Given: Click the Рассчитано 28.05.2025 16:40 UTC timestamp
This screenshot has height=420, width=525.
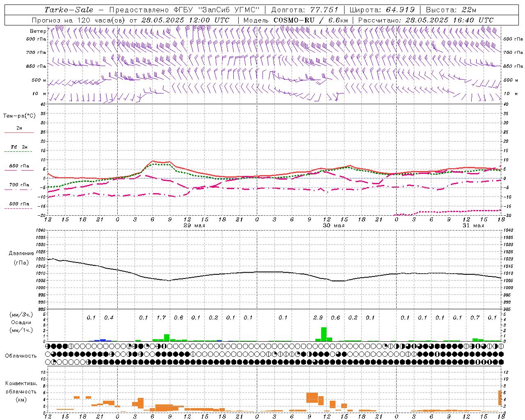Looking at the screenshot, I should click(426, 20).
